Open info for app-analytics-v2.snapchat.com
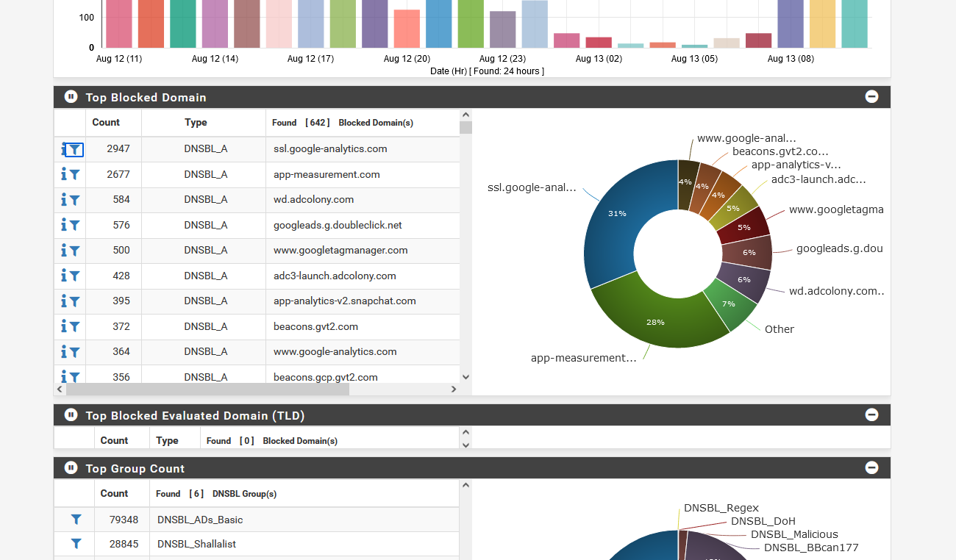956x560 pixels. (64, 301)
